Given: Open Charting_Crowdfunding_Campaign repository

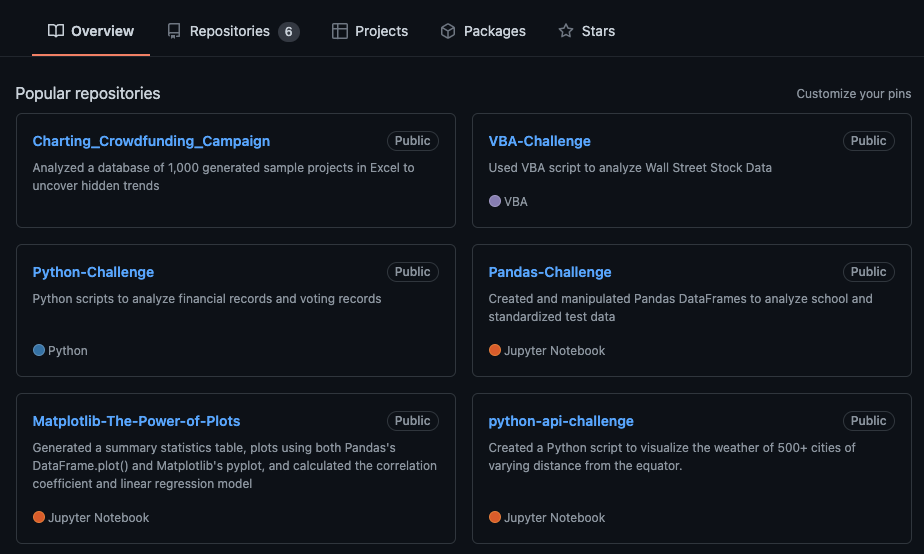Looking at the screenshot, I should tap(151, 141).
